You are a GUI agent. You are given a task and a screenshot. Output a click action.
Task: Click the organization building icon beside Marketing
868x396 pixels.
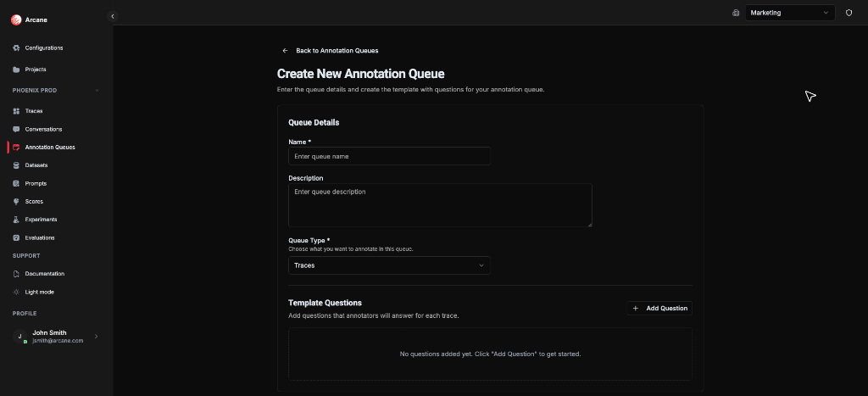[736, 13]
